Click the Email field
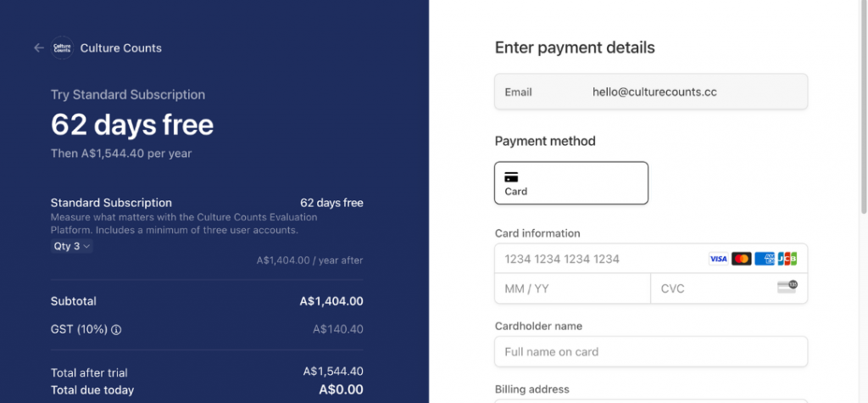Image resolution: width=868 pixels, height=403 pixels. (x=650, y=92)
